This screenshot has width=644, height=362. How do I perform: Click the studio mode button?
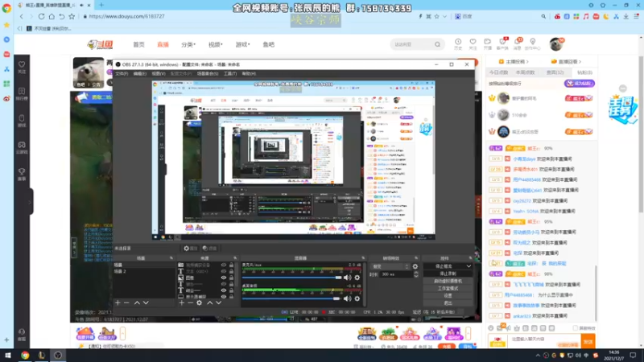pyautogui.click(x=448, y=289)
